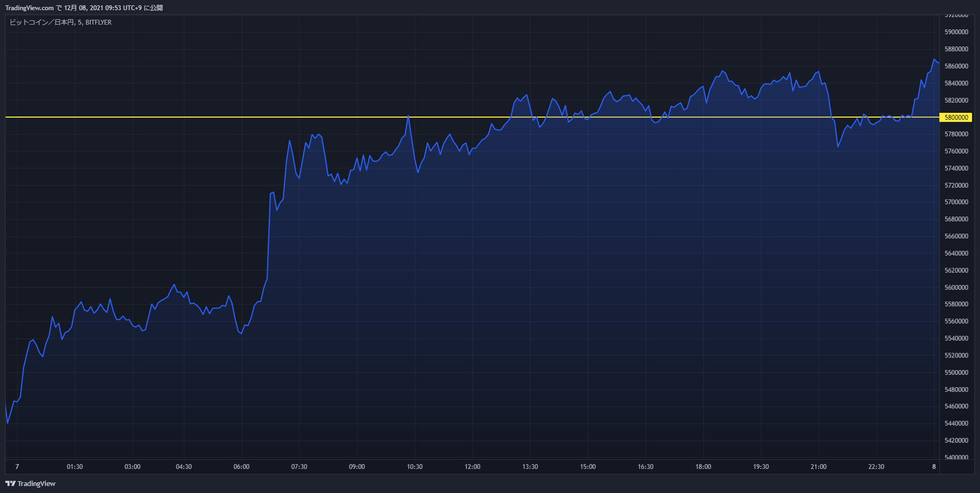The width and height of the screenshot is (980, 493).
Task: Click the 04:30 time axis label
Action: [184, 467]
